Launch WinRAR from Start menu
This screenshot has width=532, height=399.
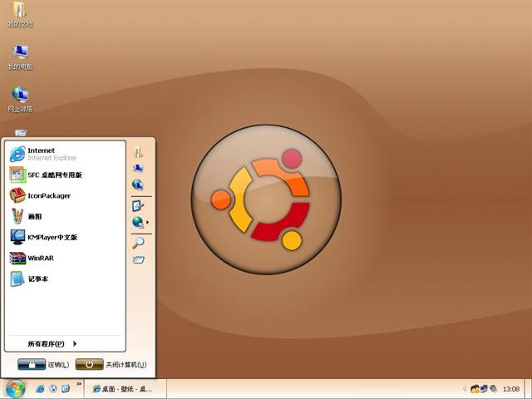[x=65, y=258]
